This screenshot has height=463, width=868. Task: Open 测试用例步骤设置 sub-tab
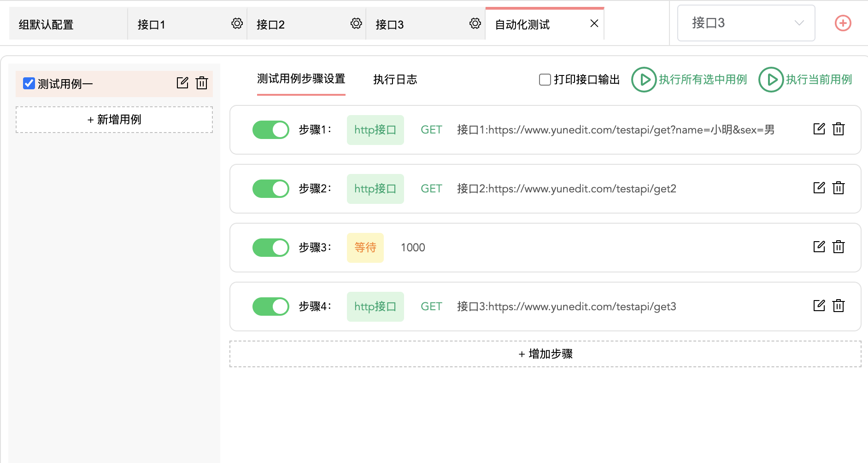301,79
